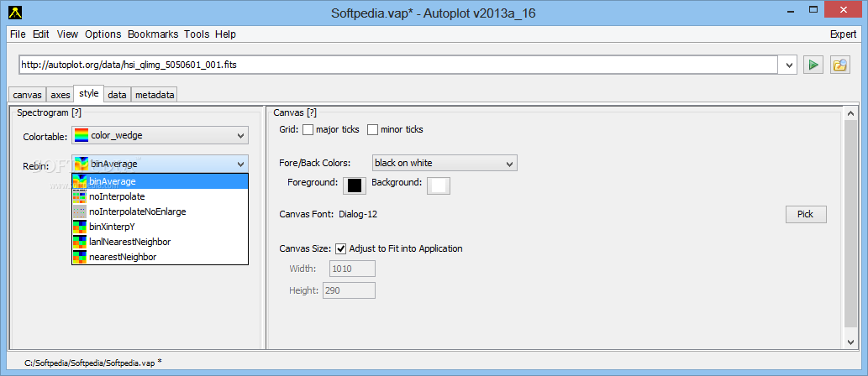
Task: Click the Autoplot application icon in title bar
Action: click(15, 13)
